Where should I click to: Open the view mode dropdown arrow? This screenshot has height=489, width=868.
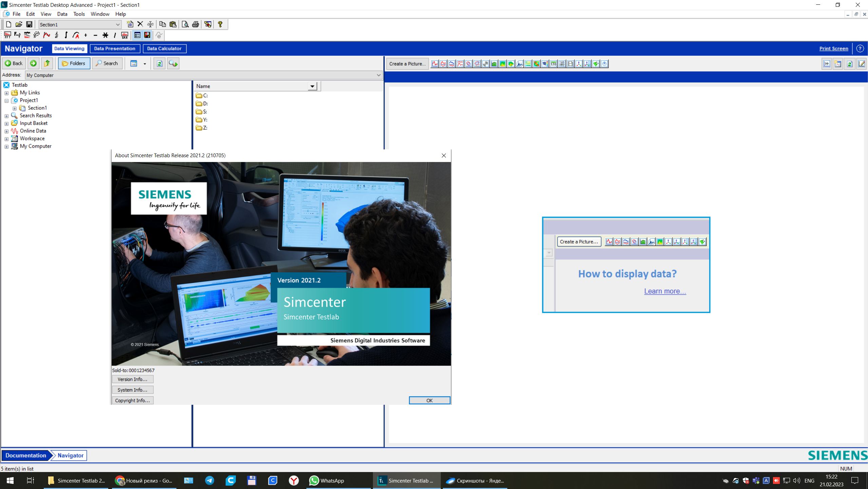145,64
